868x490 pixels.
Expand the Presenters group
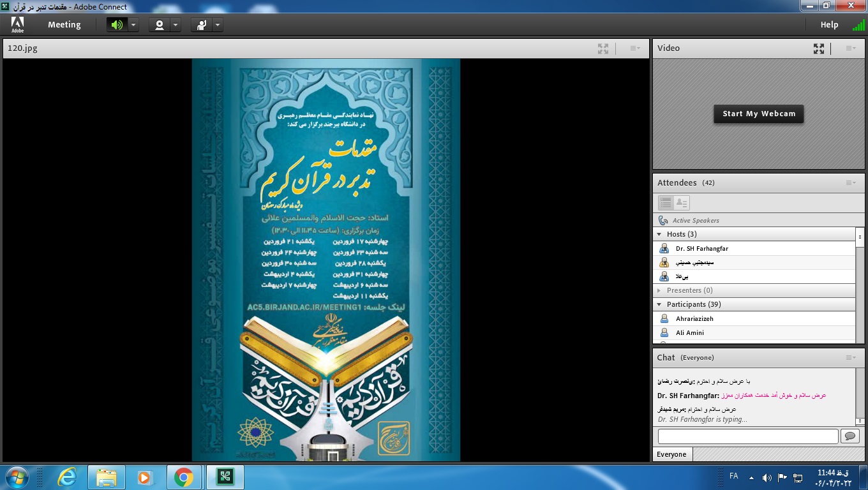pyautogui.click(x=659, y=290)
